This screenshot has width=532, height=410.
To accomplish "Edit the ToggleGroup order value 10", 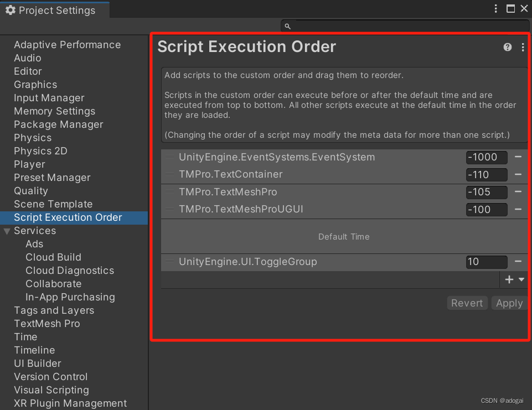I will click(487, 262).
